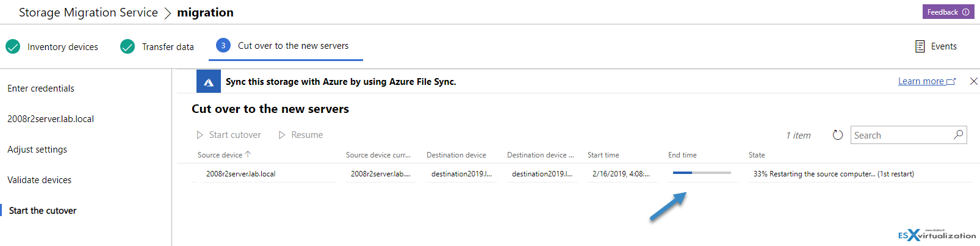Click the cutover progress bar
Viewport: 980px width, 246px height.
pyautogui.click(x=702, y=173)
